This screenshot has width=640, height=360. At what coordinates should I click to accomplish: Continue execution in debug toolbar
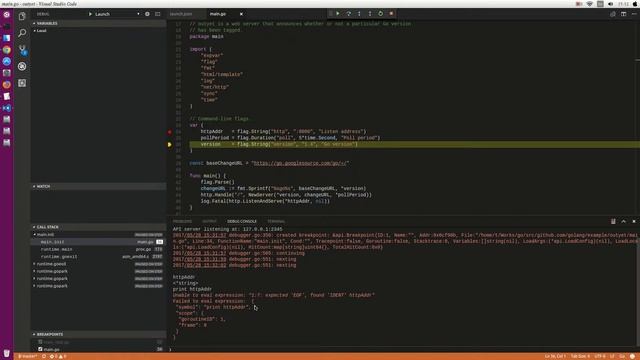click(338, 13)
